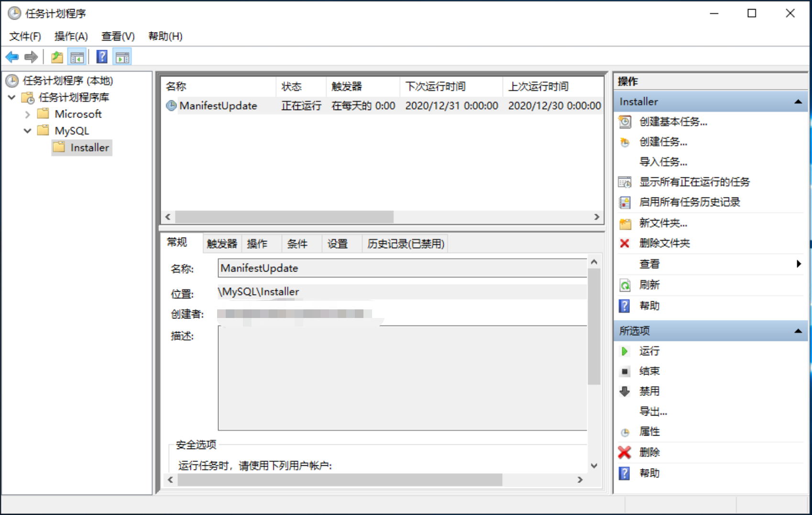Create a new folder with 新文件夹

pyautogui.click(x=664, y=223)
